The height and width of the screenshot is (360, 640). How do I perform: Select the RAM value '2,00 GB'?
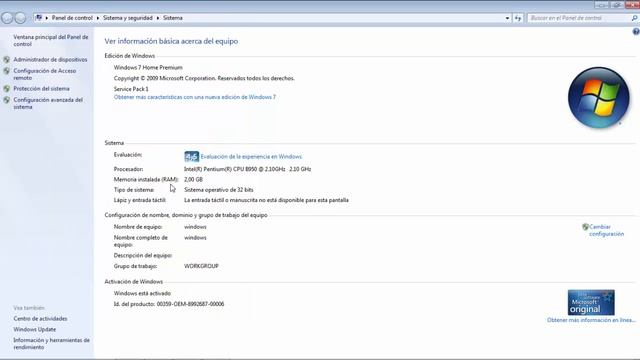pyautogui.click(x=193, y=180)
